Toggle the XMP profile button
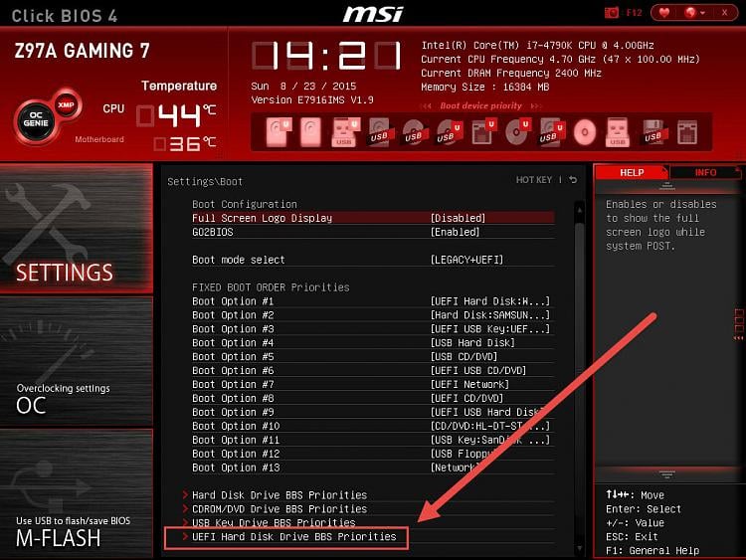 point(66,104)
